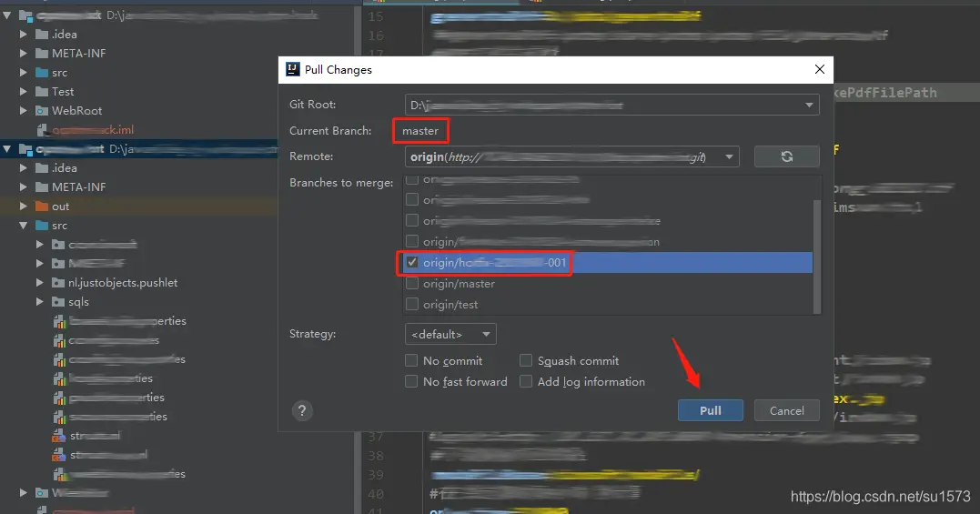Open the Strategy default dropdown
The height and width of the screenshot is (514, 980).
(x=450, y=334)
